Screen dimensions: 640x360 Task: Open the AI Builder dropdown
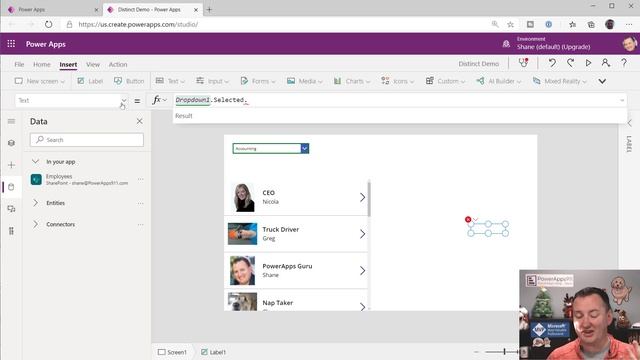pos(499,81)
